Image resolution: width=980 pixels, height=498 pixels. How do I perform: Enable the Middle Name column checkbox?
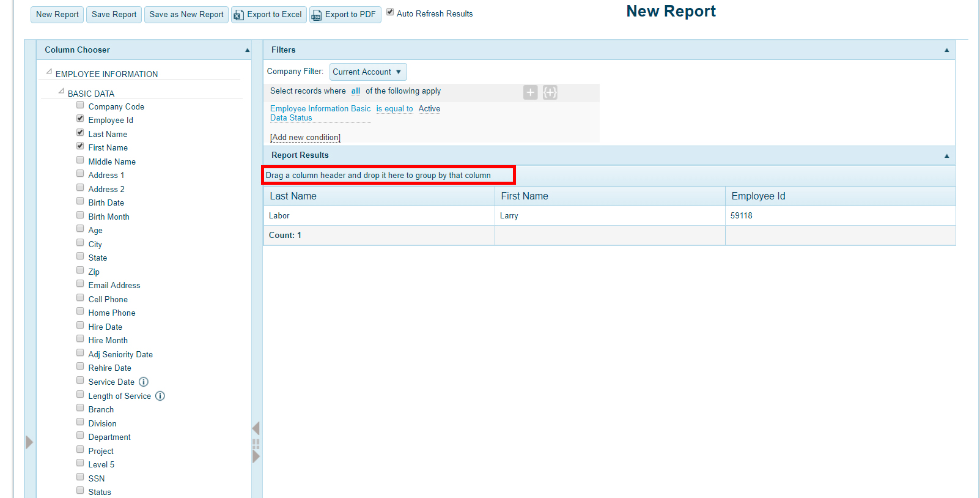[x=80, y=160]
